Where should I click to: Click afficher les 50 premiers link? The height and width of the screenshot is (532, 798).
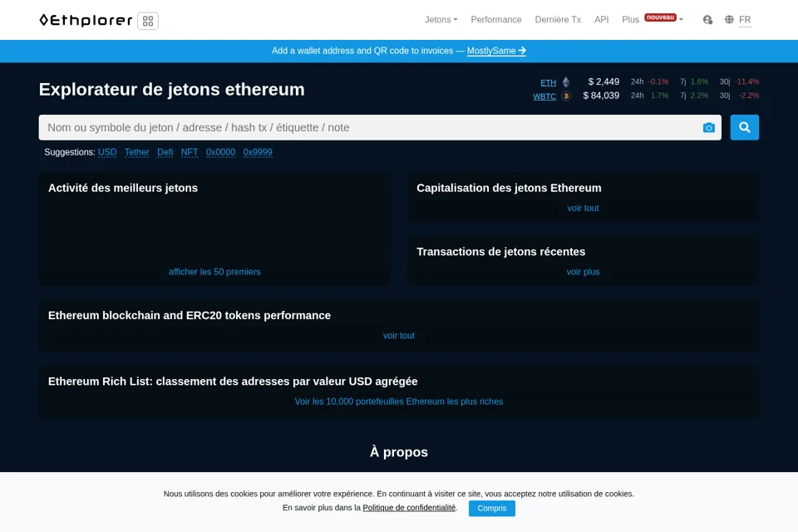pos(214,272)
